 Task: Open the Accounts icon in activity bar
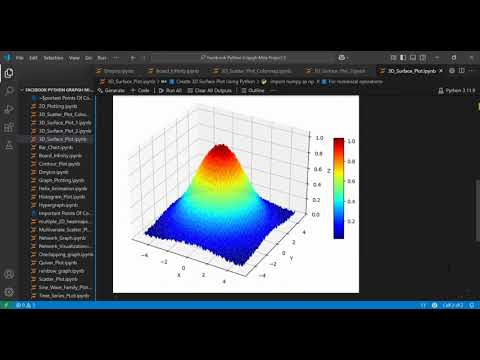click(x=9, y=274)
